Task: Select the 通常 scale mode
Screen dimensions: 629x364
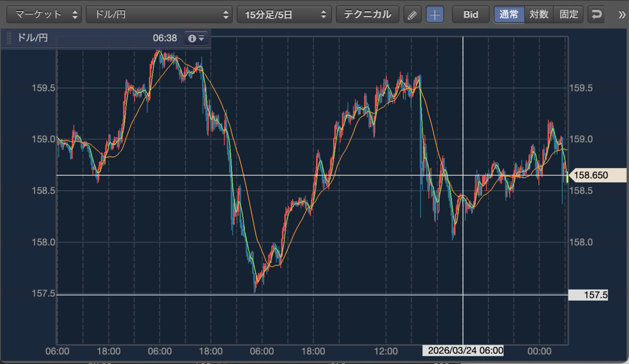Action: pyautogui.click(x=509, y=14)
